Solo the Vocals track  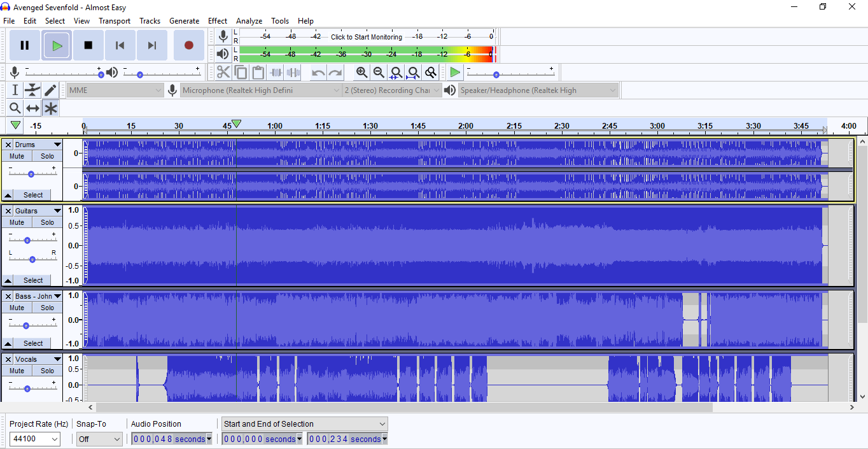click(46, 370)
